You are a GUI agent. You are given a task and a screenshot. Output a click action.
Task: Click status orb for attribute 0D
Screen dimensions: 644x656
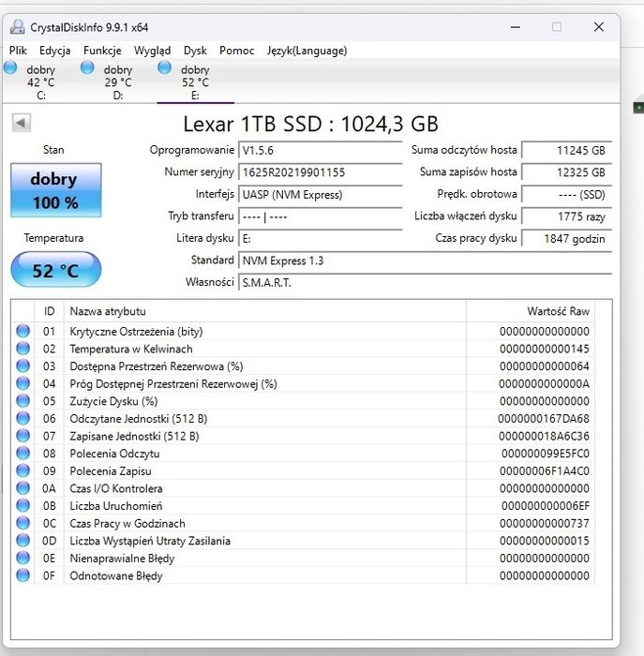[23, 541]
